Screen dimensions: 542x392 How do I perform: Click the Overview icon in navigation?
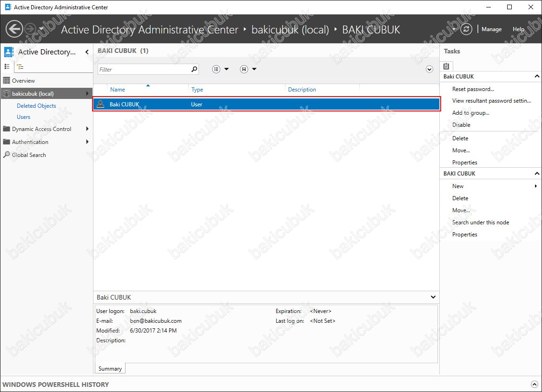point(6,80)
